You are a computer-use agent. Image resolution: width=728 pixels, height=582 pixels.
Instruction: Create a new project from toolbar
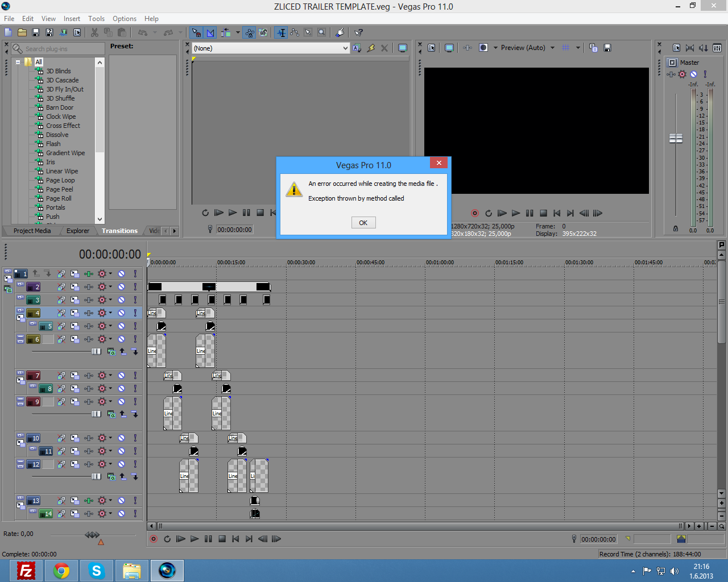9,32
